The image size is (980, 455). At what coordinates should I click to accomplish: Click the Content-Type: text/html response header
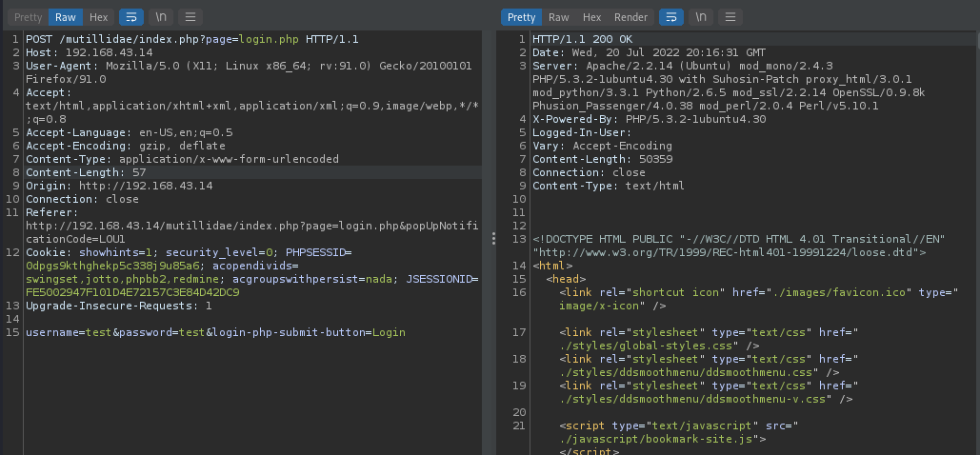point(609,186)
